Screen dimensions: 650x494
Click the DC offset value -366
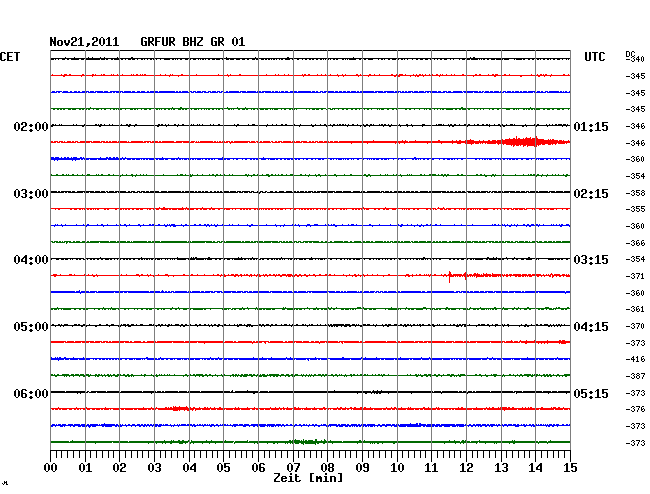(x=635, y=243)
